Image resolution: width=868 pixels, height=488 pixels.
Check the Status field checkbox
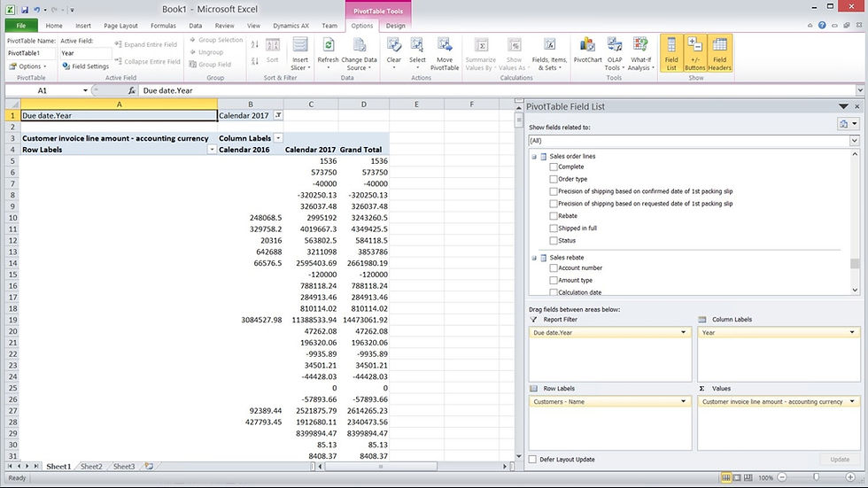(x=553, y=240)
